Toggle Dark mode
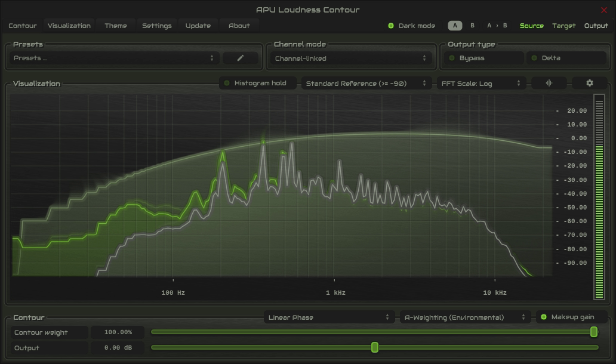The image size is (616, 364). pos(412,26)
